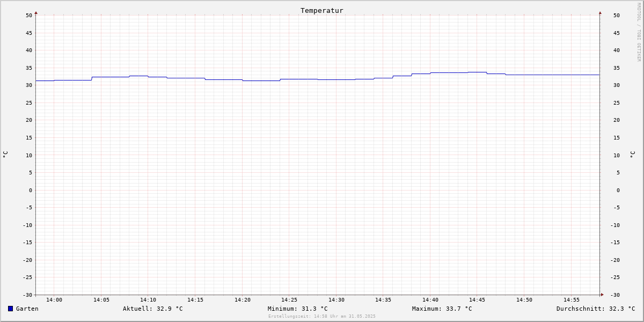Click the blue Garten legend color swatch
The height and width of the screenshot is (322, 644).
[10, 309]
